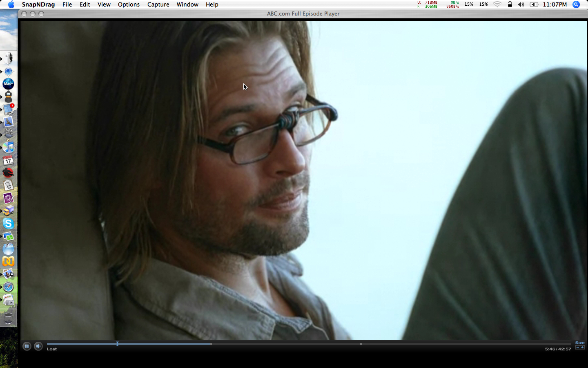This screenshot has height=368, width=588.
Task: Open the sketch-pad drawing Dock icon
Action: (8, 185)
